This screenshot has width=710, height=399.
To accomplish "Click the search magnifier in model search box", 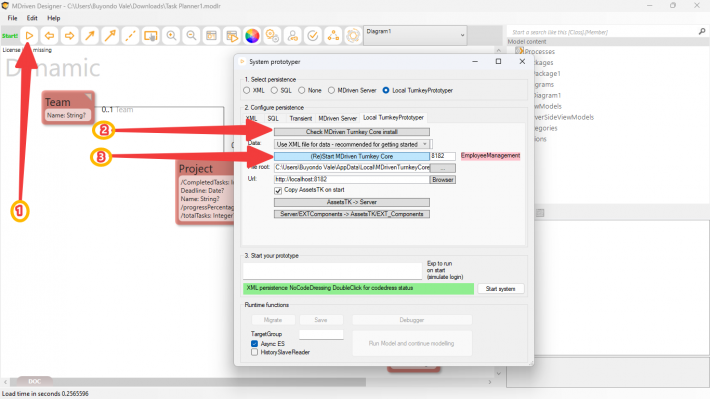I will tap(702, 31).
